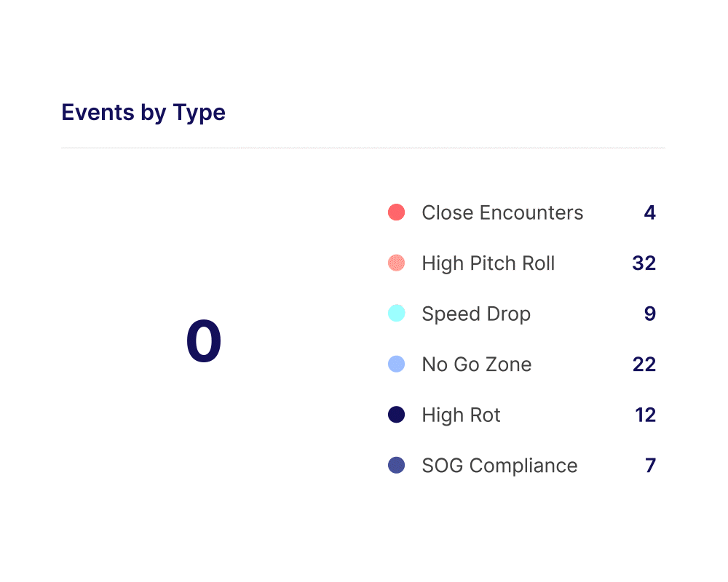Click the Events by Type heading
Image resolution: width=728 pixels, height=582 pixels.
pyautogui.click(x=143, y=112)
